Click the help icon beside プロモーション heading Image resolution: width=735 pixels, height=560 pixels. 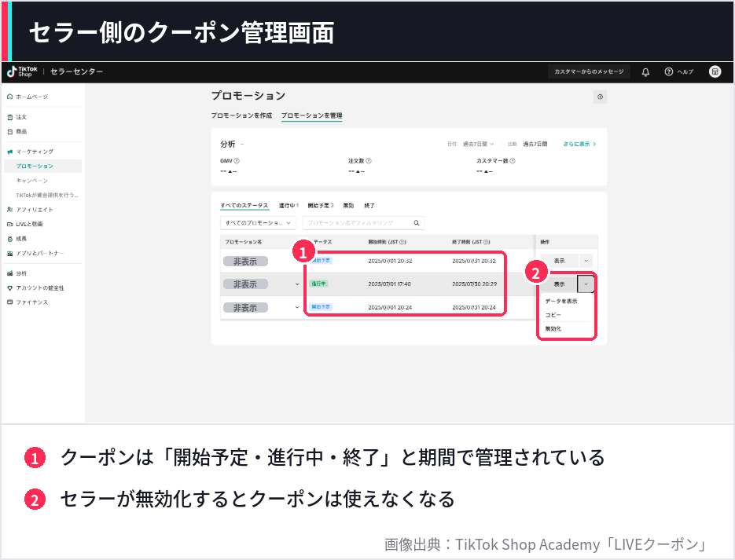tap(600, 97)
